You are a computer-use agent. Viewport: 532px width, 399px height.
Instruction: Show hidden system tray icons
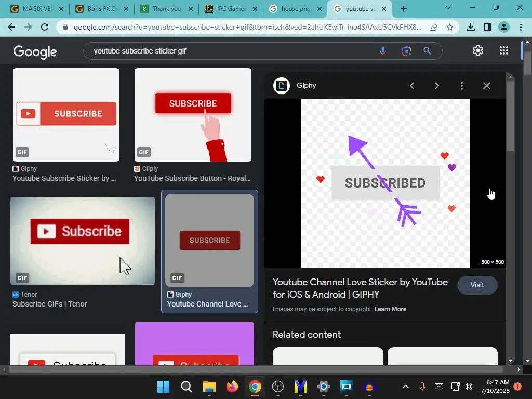tap(405, 387)
